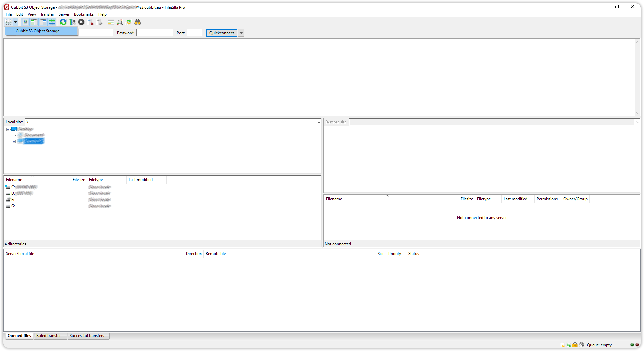Select Cubbit S3 Object Storage from suggestions
This screenshot has width=644, height=351.
click(x=38, y=31)
